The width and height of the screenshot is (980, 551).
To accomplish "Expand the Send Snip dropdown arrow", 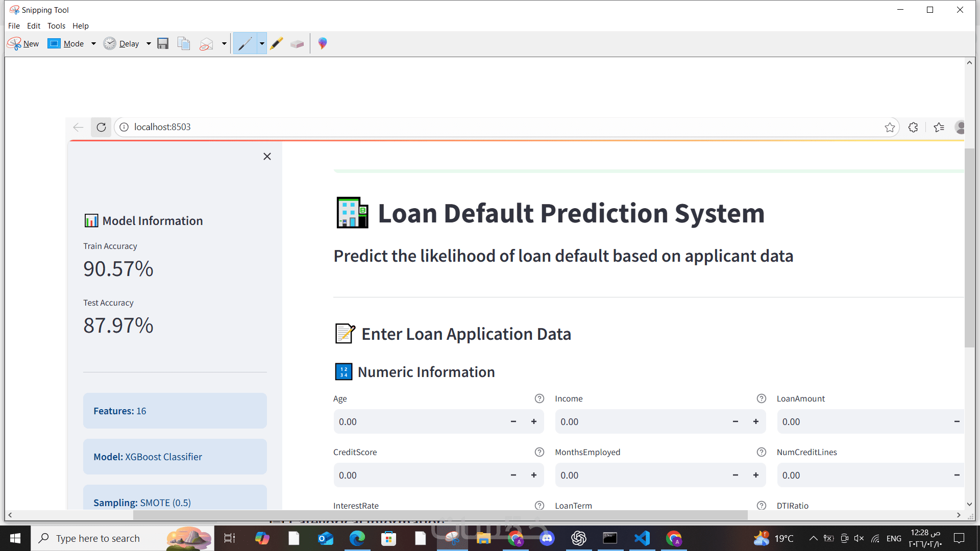I will pyautogui.click(x=224, y=43).
